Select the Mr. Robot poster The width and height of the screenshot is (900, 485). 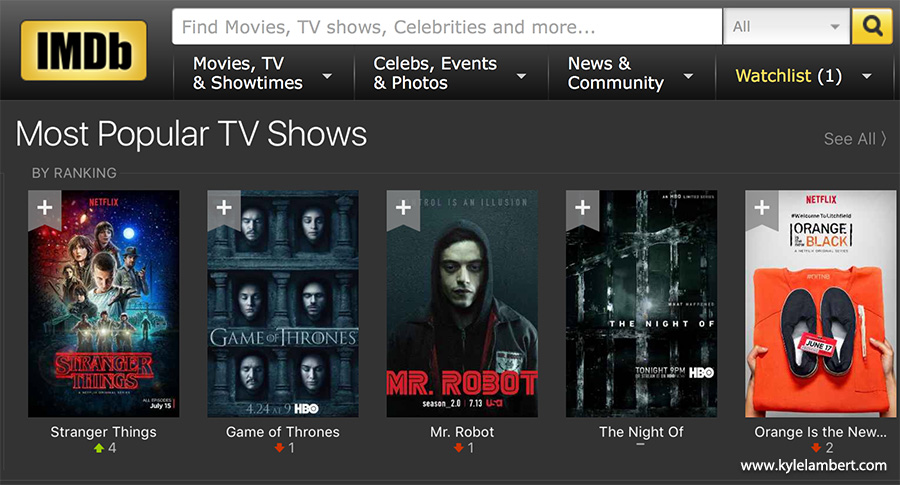[x=462, y=304]
